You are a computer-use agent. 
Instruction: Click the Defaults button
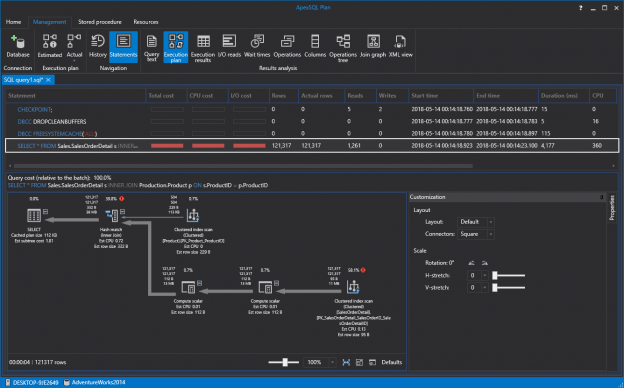[392, 362]
